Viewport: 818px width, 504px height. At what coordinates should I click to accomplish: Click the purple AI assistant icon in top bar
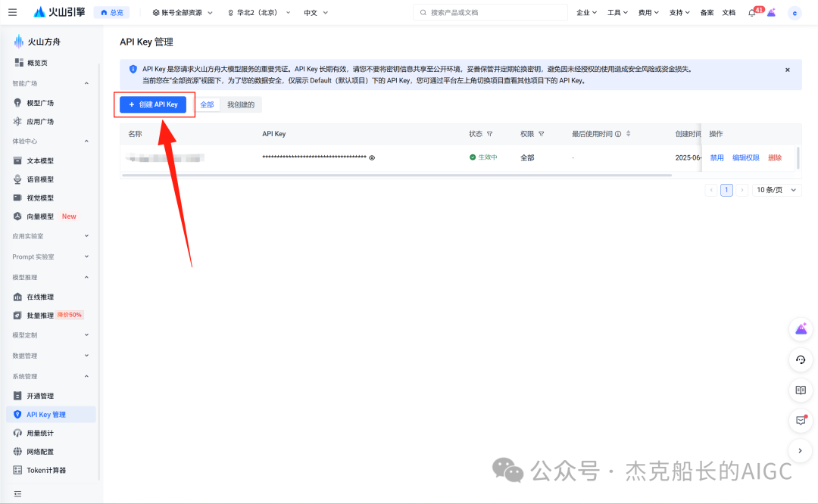(x=772, y=13)
